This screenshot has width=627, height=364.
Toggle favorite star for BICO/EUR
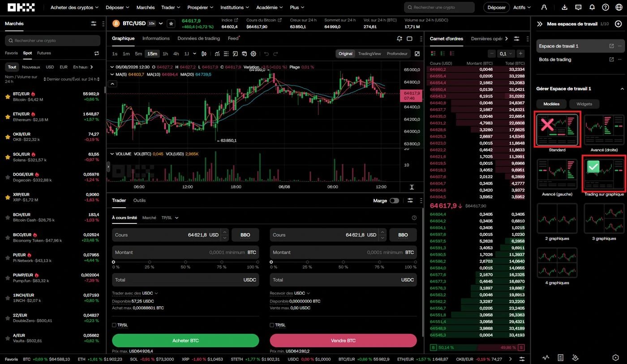[x=8, y=237]
